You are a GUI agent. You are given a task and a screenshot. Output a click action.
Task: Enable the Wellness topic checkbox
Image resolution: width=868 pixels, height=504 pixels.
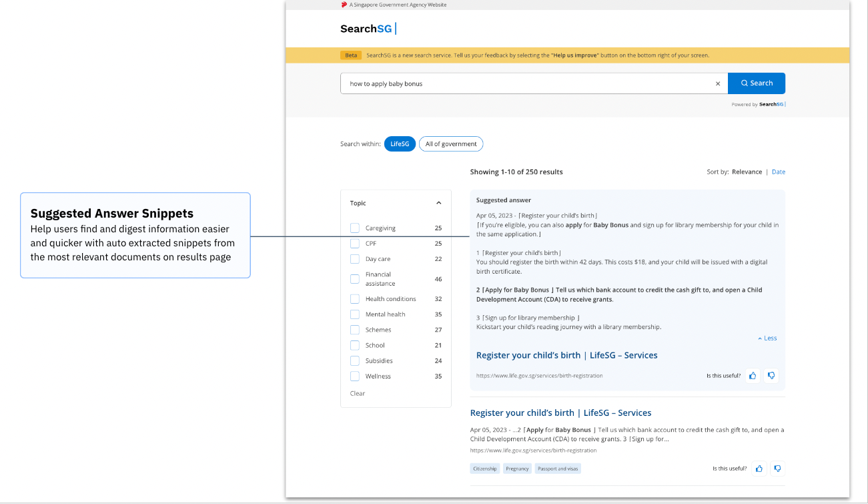coord(354,376)
